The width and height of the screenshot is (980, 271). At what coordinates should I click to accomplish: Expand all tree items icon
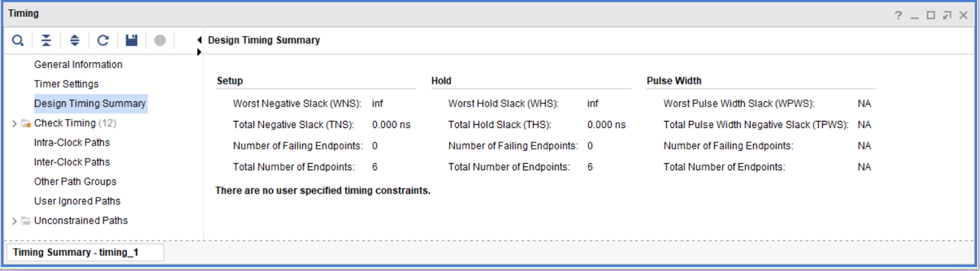click(75, 40)
